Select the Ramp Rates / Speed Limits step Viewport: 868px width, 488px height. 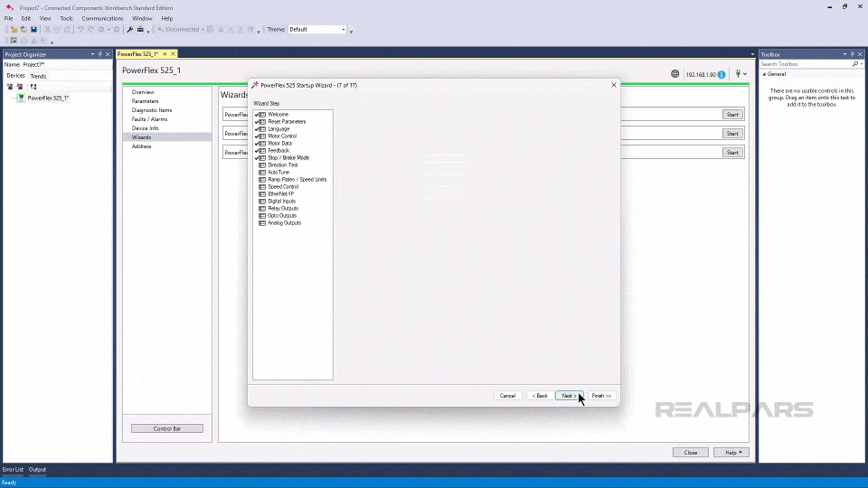tap(297, 179)
